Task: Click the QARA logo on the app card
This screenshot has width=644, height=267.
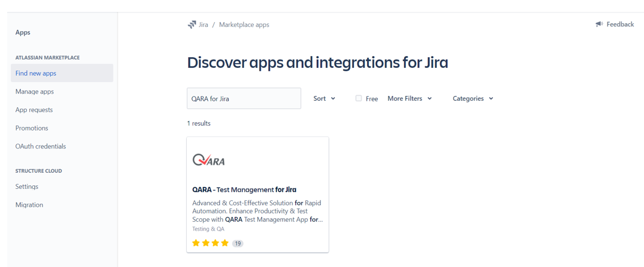Action: [209, 160]
